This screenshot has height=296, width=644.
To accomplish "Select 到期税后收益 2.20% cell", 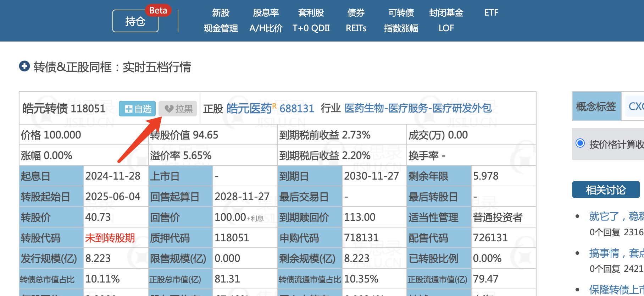I will 342,155.
